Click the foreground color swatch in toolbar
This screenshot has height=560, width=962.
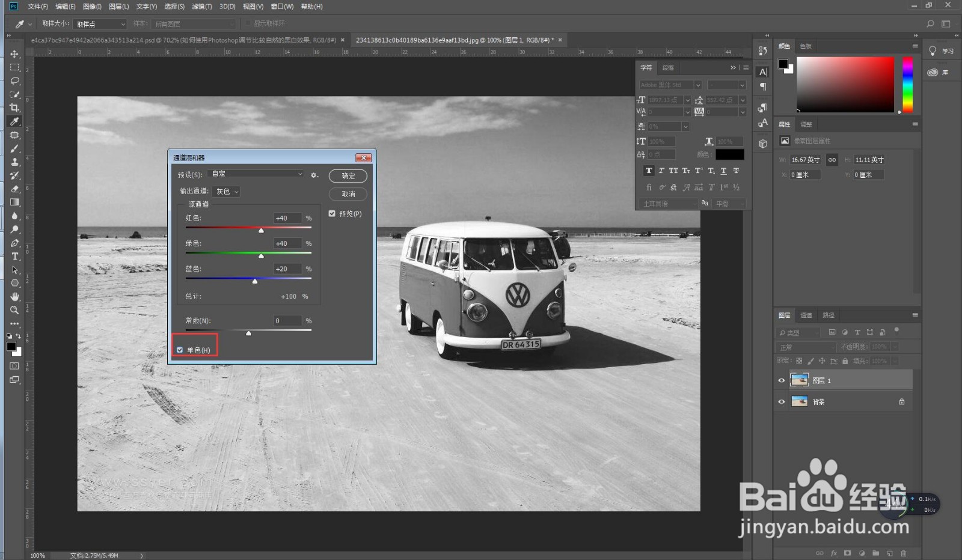pos(11,346)
